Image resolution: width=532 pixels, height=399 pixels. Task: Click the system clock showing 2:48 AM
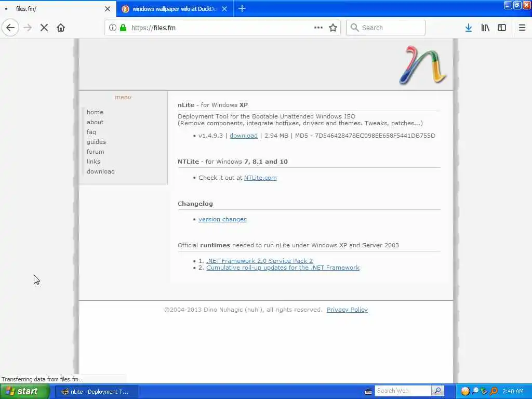(x=513, y=391)
